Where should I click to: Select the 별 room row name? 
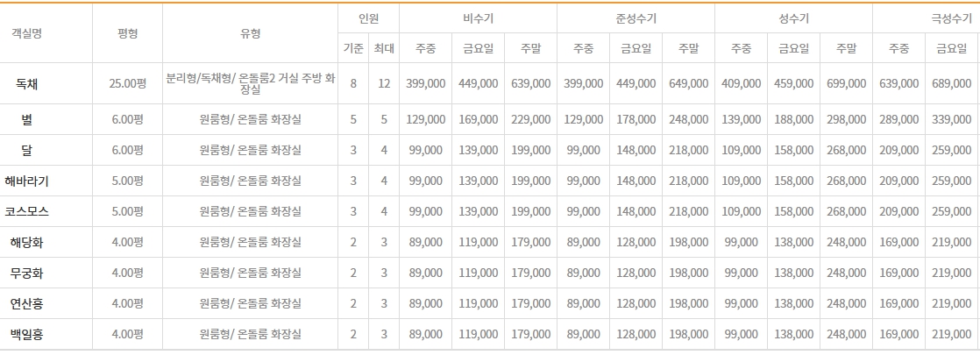click(27, 119)
